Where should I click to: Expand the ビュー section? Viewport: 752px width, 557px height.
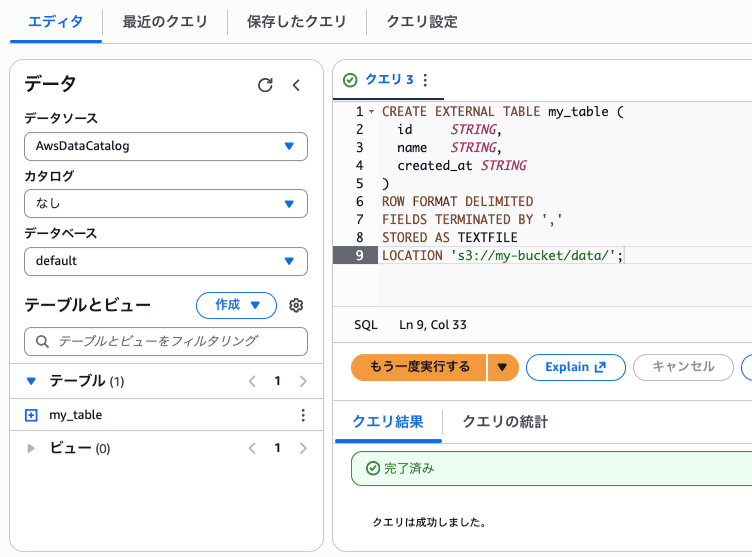pyautogui.click(x=31, y=448)
